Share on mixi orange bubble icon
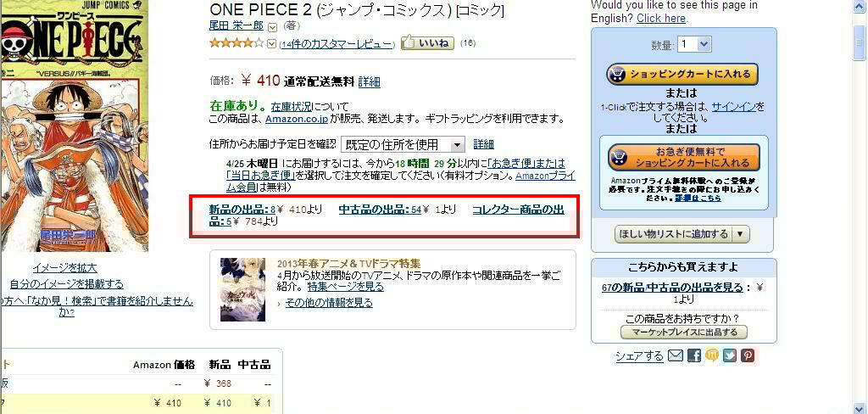Viewport: 868px width, 414px height. [x=712, y=355]
